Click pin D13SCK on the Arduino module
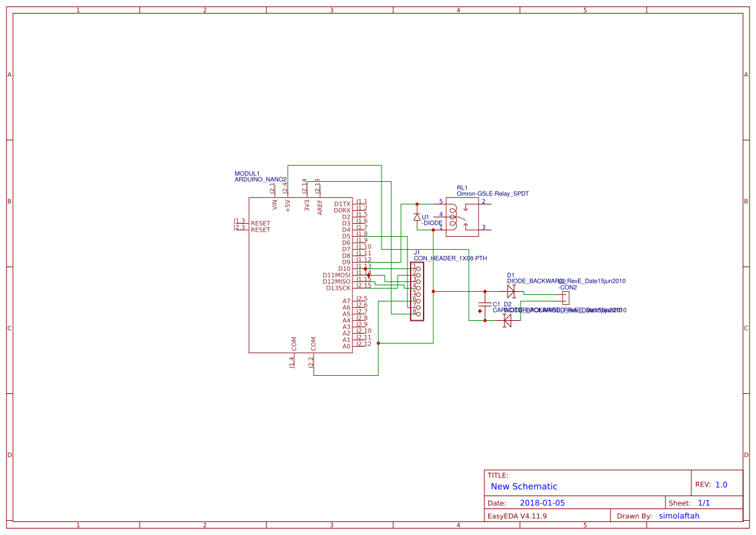Image resolution: width=756 pixels, height=535 pixels. pos(338,287)
